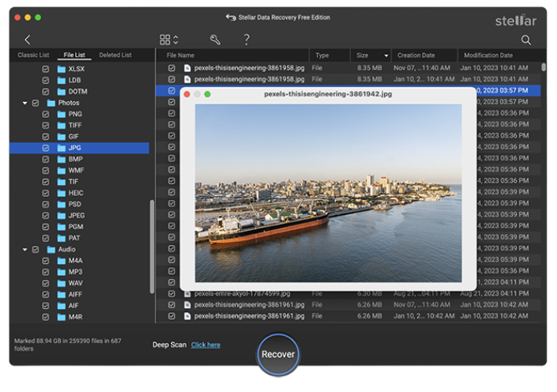Click the question mark help icon

pyautogui.click(x=247, y=40)
